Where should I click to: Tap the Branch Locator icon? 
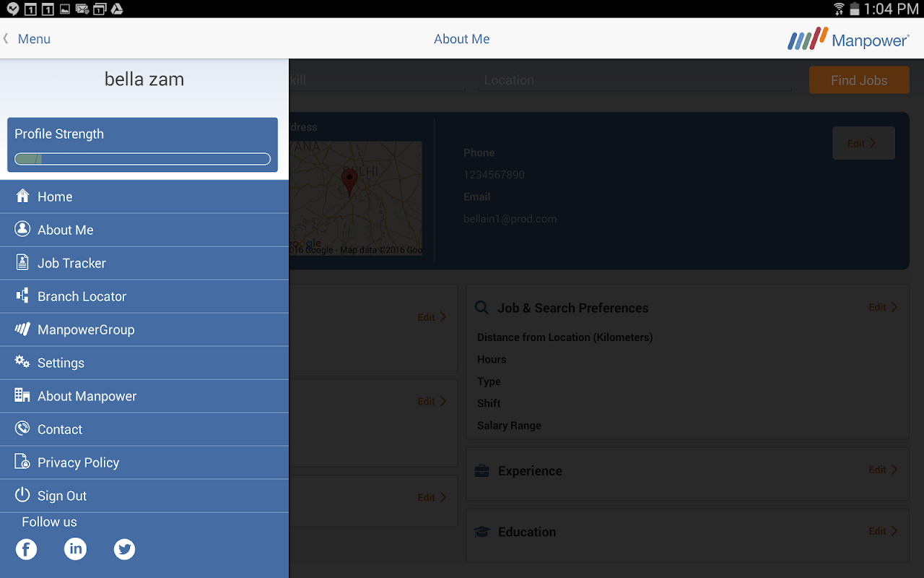point(22,296)
